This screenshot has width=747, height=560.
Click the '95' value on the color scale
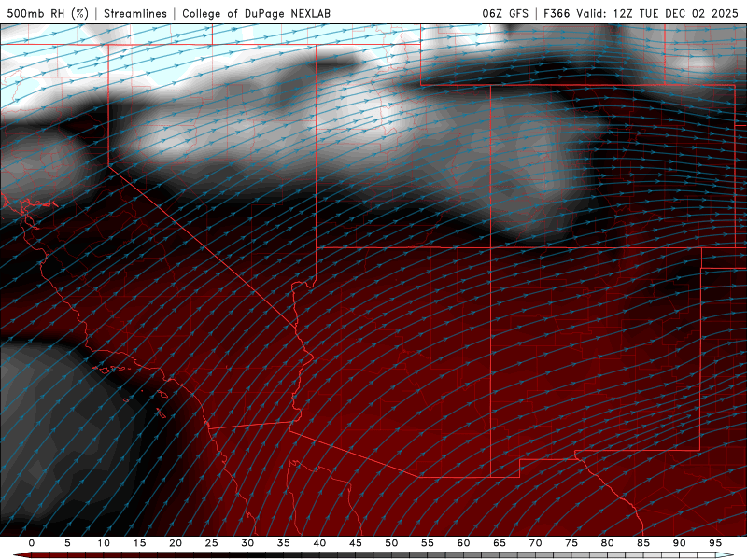pos(715,543)
